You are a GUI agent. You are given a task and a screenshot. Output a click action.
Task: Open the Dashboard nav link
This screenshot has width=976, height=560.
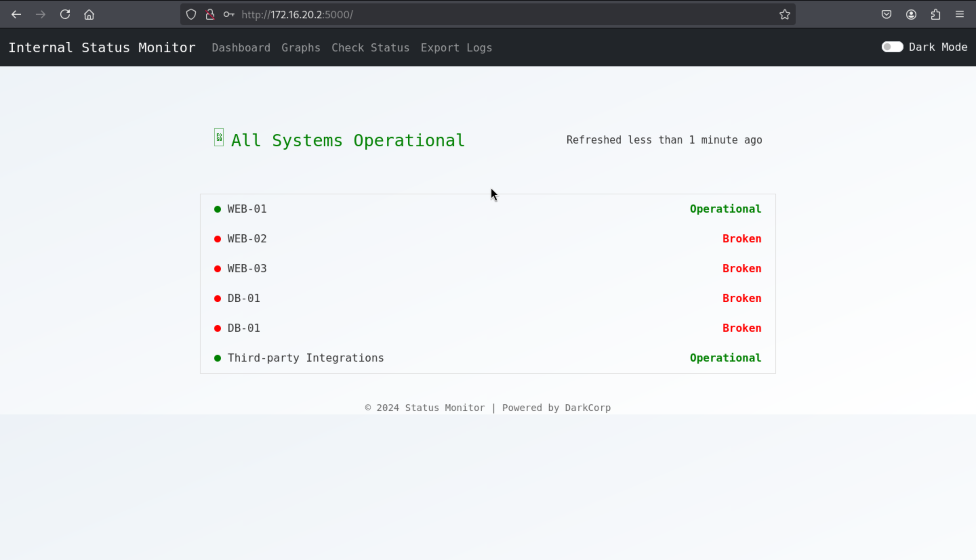tap(241, 48)
